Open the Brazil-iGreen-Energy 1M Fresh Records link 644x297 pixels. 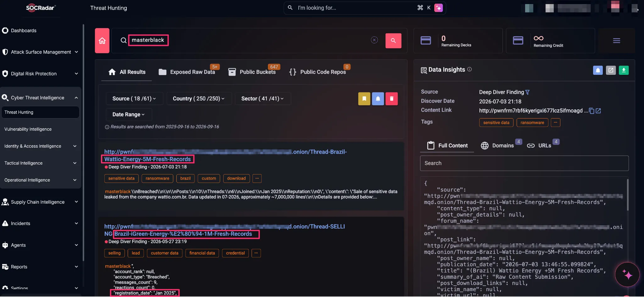tap(183, 234)
